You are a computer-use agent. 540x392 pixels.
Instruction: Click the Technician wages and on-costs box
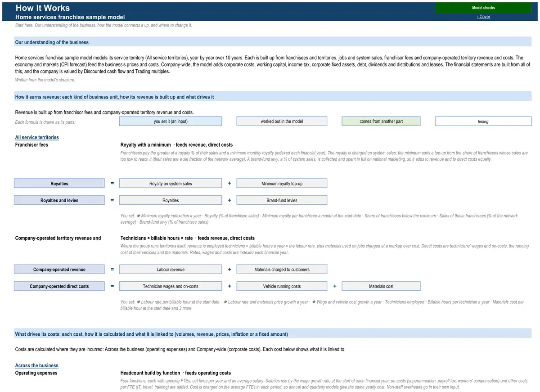tap(171, 286)
